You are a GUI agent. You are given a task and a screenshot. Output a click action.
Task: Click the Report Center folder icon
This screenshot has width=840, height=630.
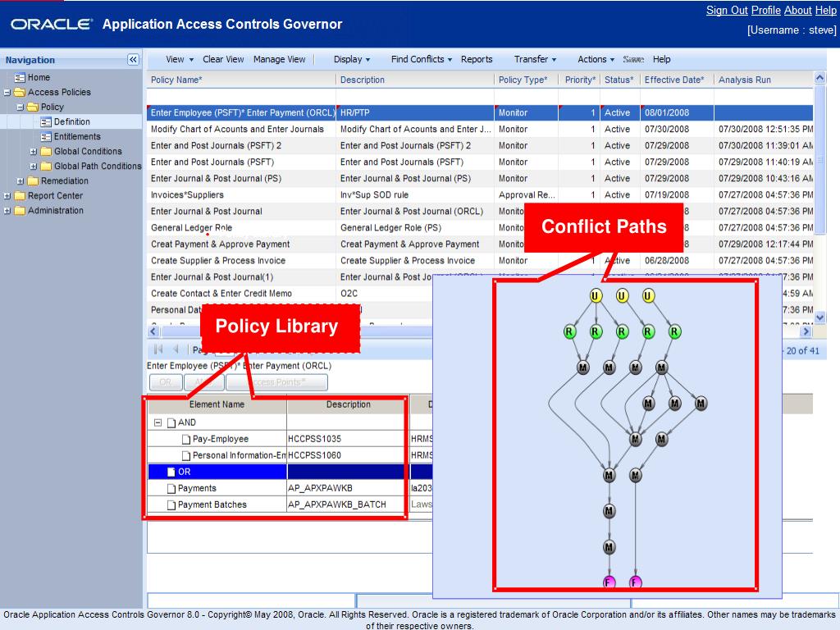click(20, 196)
